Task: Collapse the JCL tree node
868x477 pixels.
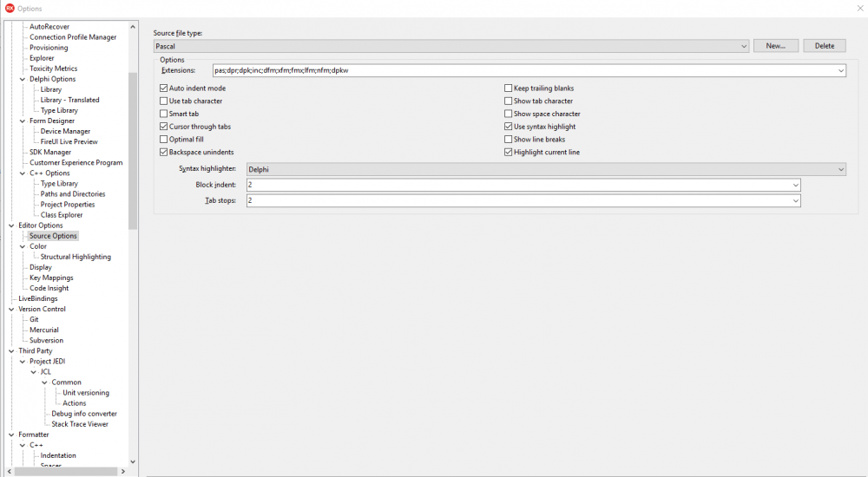Action: pos(34,372)
